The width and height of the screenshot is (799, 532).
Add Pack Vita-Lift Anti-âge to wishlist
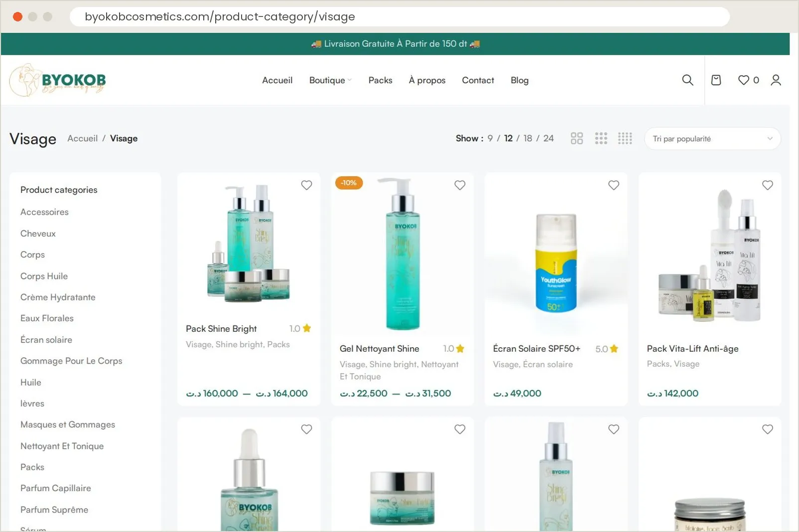click(x=768, y=185)
